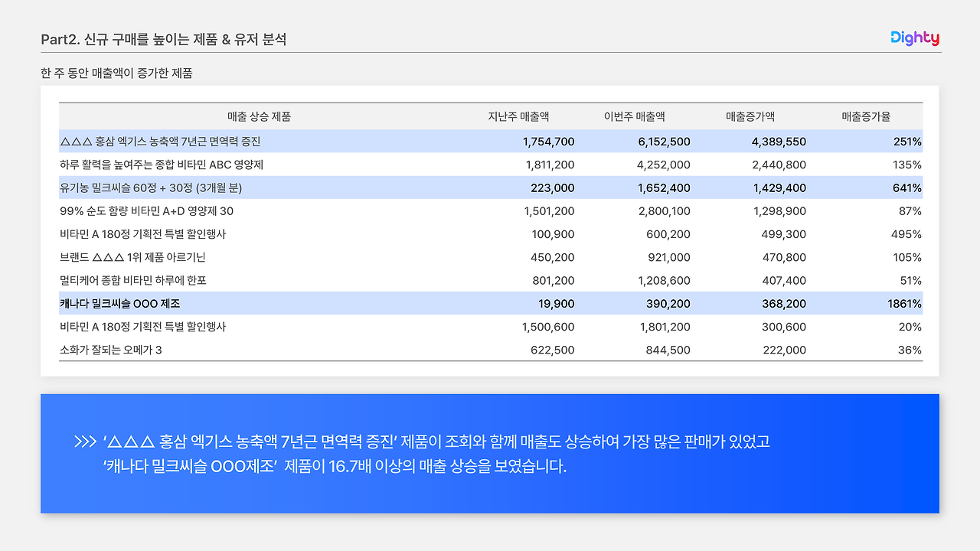980x551 pixels.
Task: Click the growth rate 36%
Action: coord(910,350)
